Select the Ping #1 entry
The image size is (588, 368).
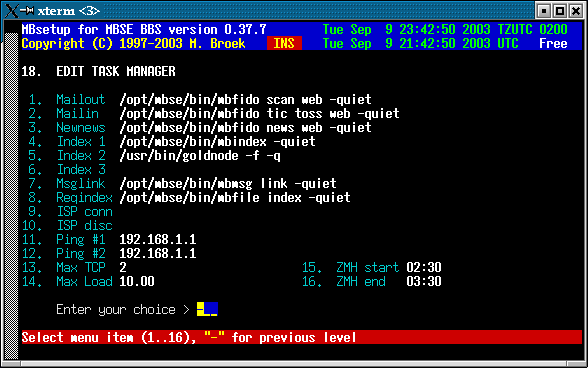pyautogui.click(x=64, y=240)
